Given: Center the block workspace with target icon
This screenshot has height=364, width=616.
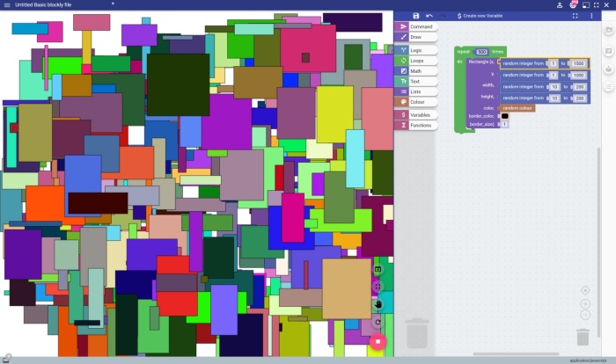Looking at the screenshot, I should (x=585, y=290).
